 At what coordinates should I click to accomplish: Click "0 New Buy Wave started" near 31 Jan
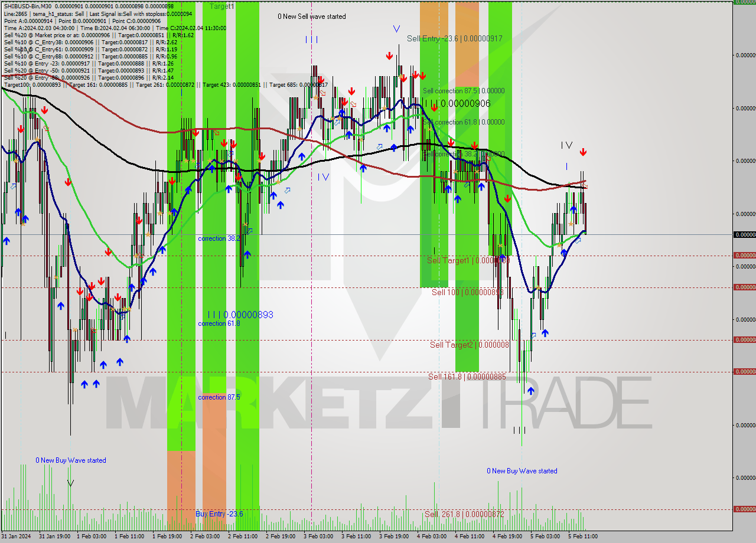coord(71,460)
